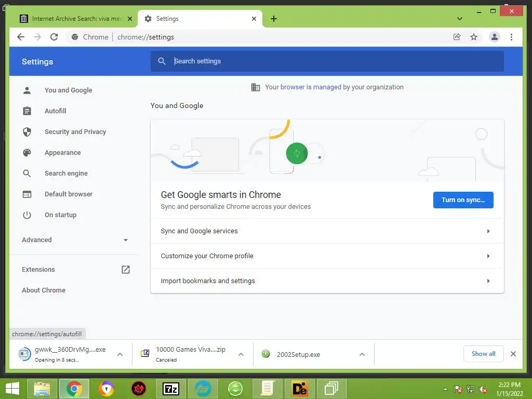Click the Turn on sync button

463,200
